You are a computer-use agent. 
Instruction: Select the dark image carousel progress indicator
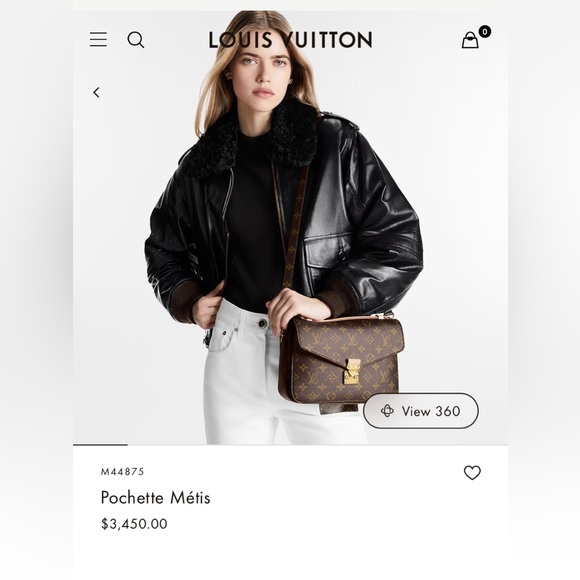click(100, 445)
